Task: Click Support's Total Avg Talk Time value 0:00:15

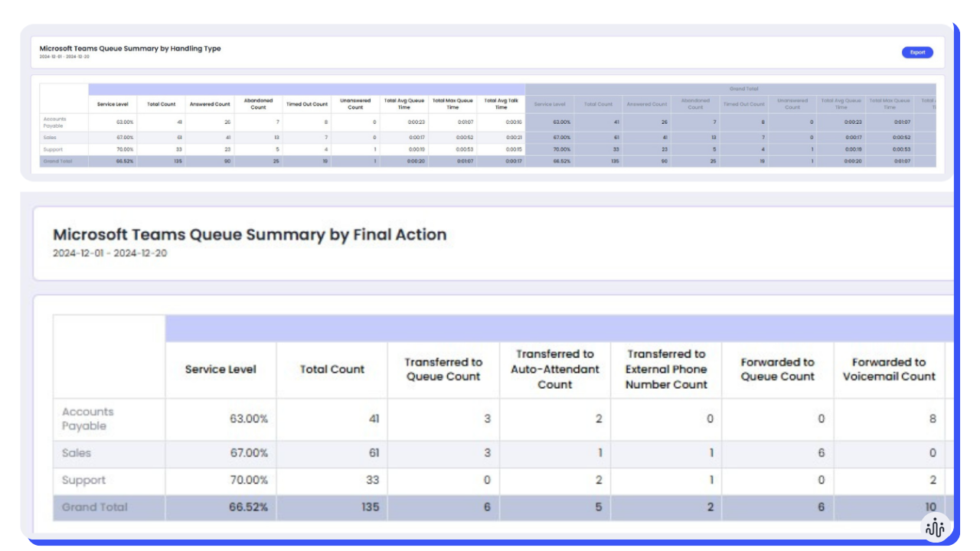Action: (514, 149)
